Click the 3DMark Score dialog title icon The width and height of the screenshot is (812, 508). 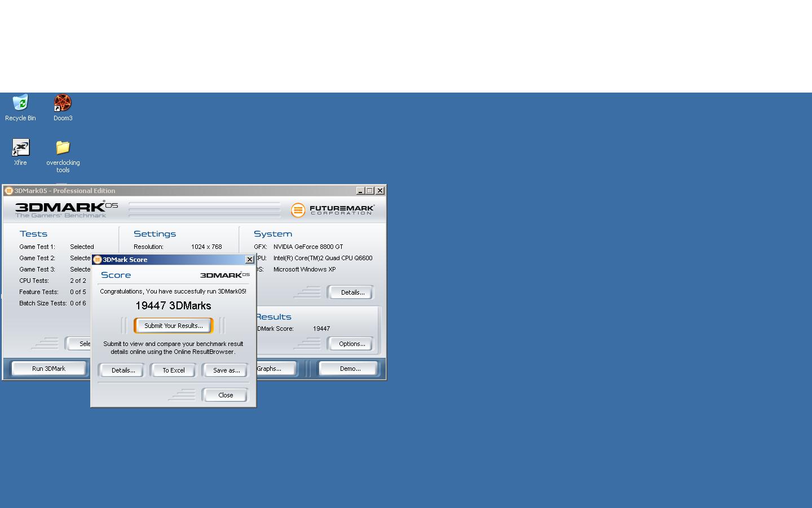click(97, 260)
